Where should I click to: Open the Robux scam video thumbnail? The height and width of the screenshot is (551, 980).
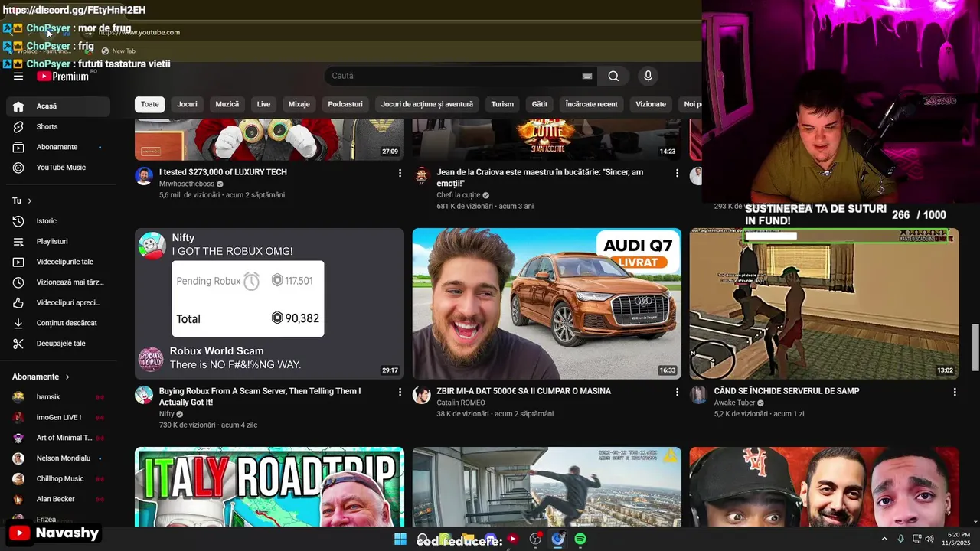[269, 303]
